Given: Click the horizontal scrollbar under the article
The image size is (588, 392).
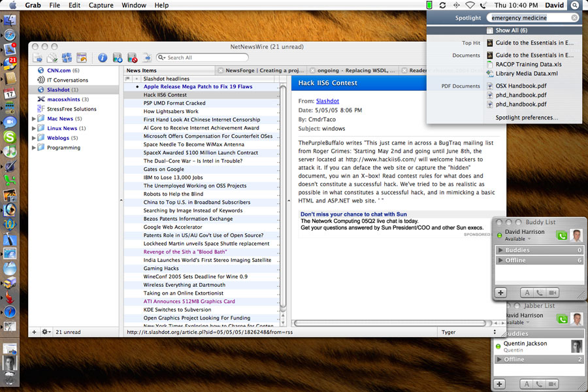Looking at the screenshot, I should point(390,323).
